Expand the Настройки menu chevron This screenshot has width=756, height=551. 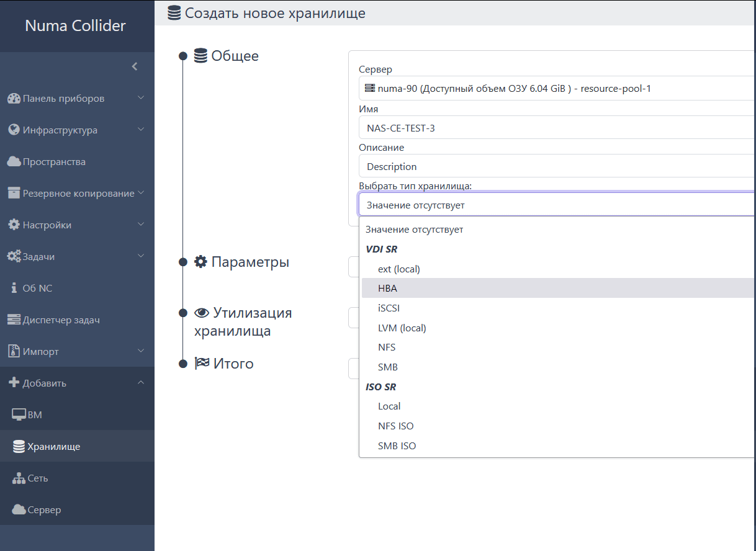point(141,225)
